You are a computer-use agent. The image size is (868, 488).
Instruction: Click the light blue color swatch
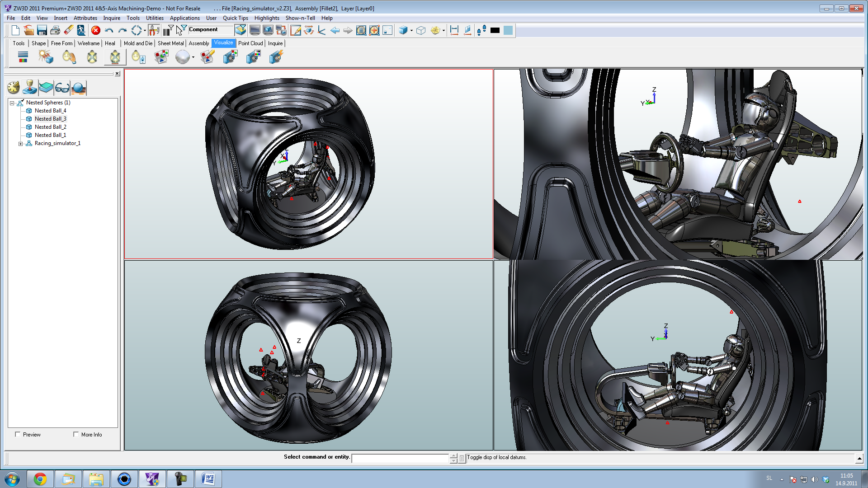point(508,30)
